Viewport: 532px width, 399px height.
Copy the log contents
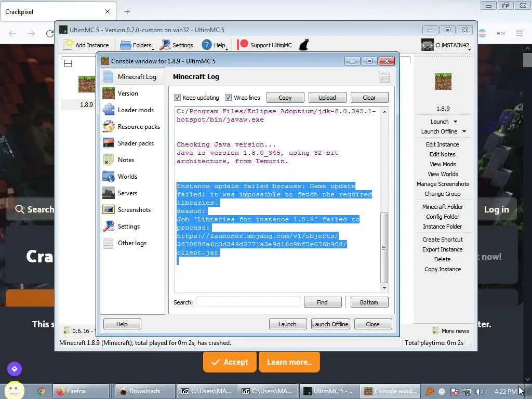[x=285, y=98]
